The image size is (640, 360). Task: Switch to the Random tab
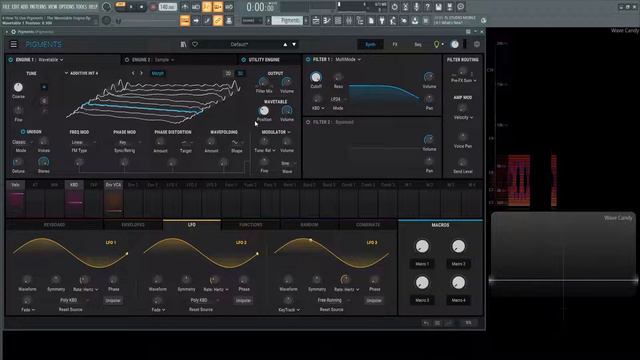[x=309, y=225]
